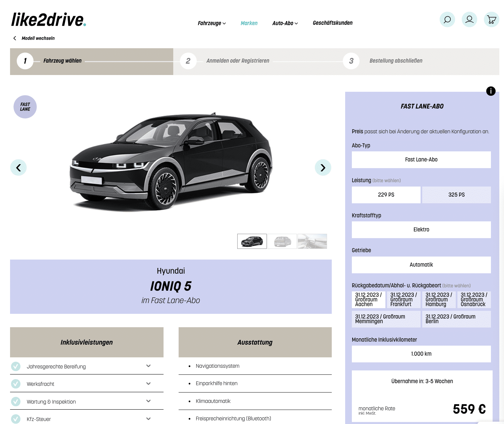The width and height of the screenshot is (504, 424).
Task: Expand Werksfracht details chevron
Action: tap(148, 383)
